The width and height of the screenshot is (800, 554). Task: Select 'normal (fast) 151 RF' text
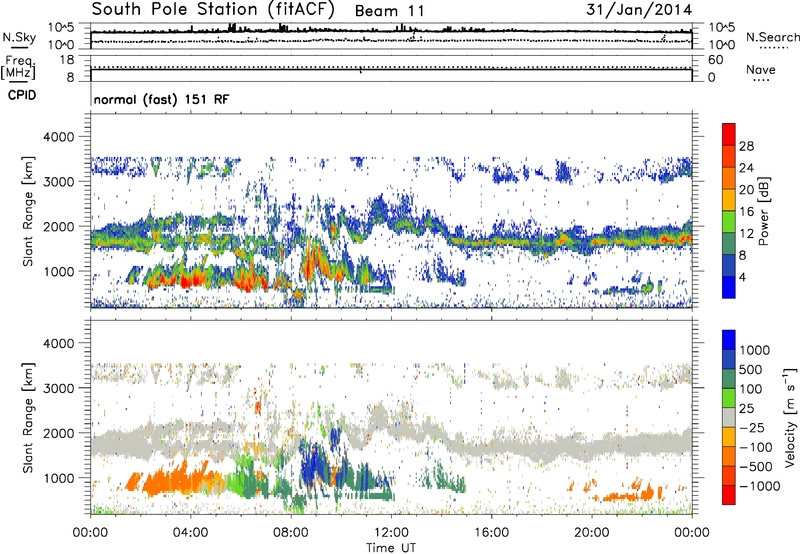click(162, 99)
